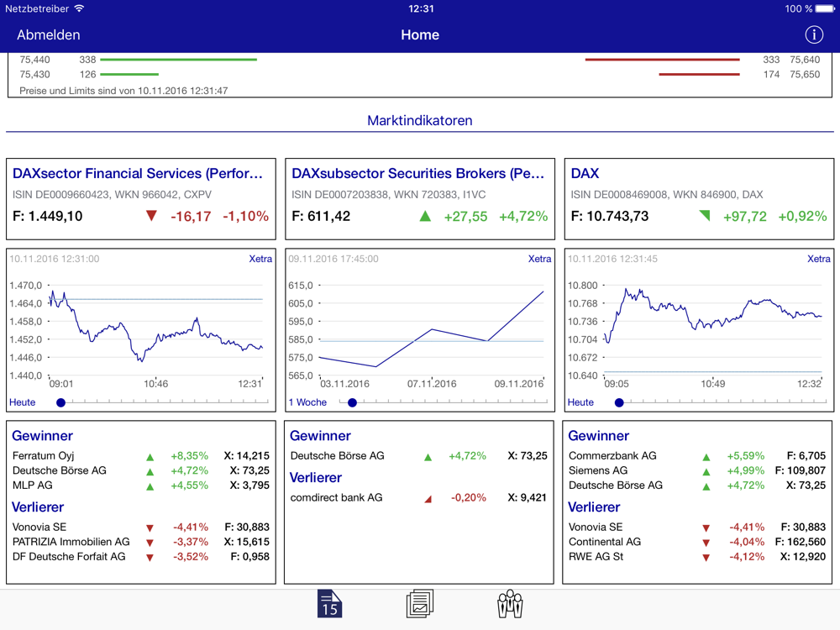Tap the price timestamp note 10.11.2016 12:31:47
Viewport: 840px width, 630px height.
click(123, 91)
